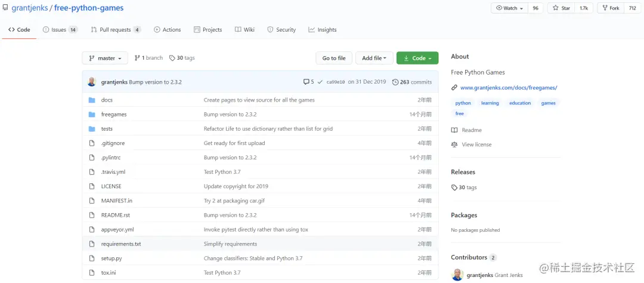Click the grantjenks avatar in commit header
Image resolution: width=644 pixels, height=283 pixels.
(92, 82)
